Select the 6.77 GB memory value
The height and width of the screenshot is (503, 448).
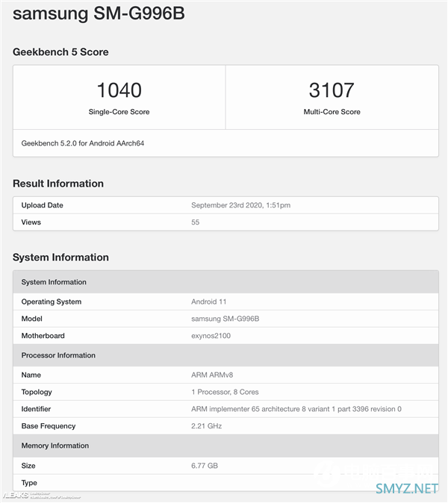(x=205, y=466)
